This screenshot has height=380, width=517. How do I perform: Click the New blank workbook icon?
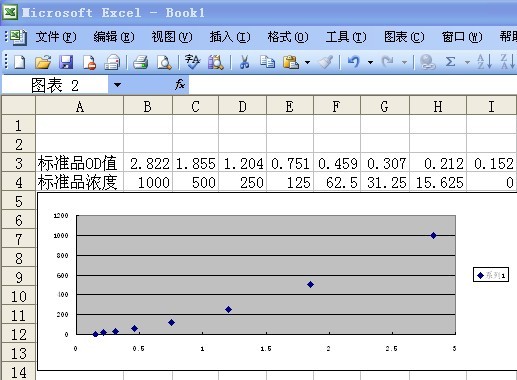click(x=19, y=62)
